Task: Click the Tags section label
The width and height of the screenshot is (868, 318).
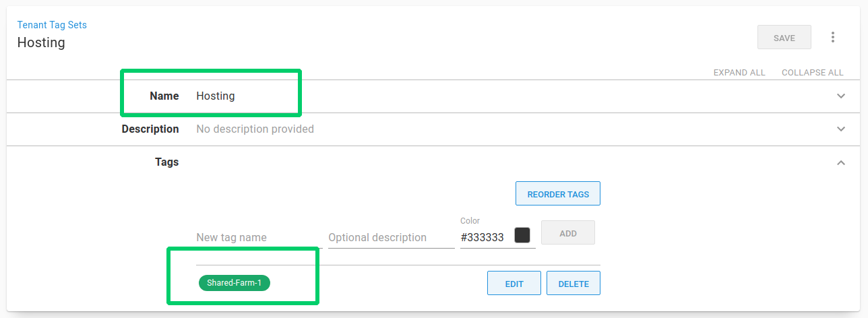Action: click(166, 162)
